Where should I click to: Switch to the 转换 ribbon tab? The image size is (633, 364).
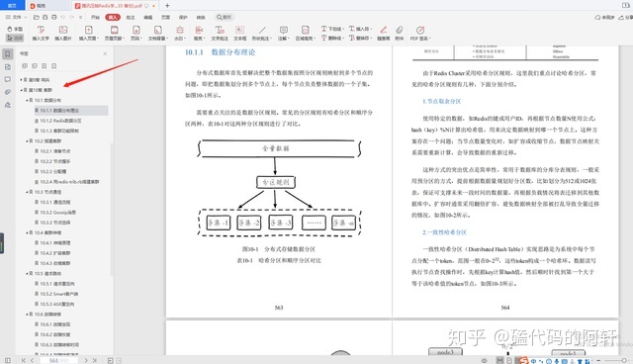(201, 18)
